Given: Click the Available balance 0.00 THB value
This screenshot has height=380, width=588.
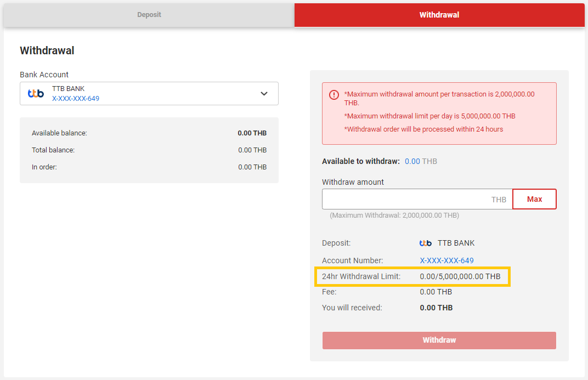Looking at the screenshot, I should [252, 133].
